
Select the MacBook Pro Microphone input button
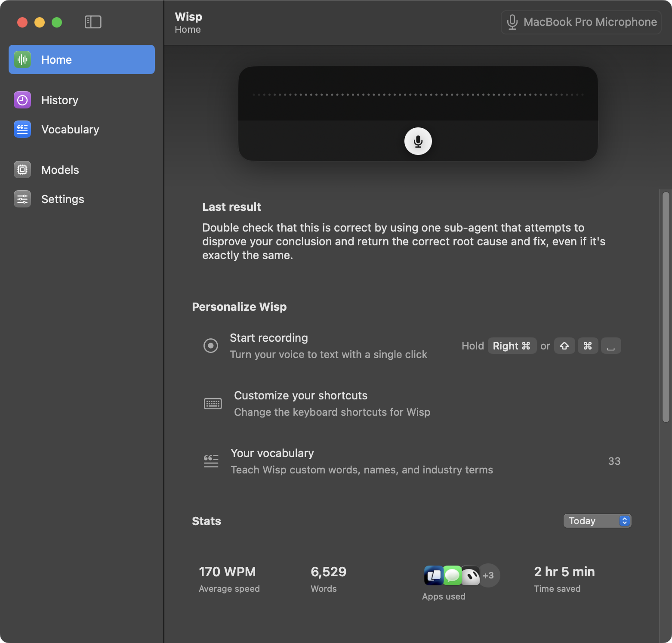pos(581,22)
